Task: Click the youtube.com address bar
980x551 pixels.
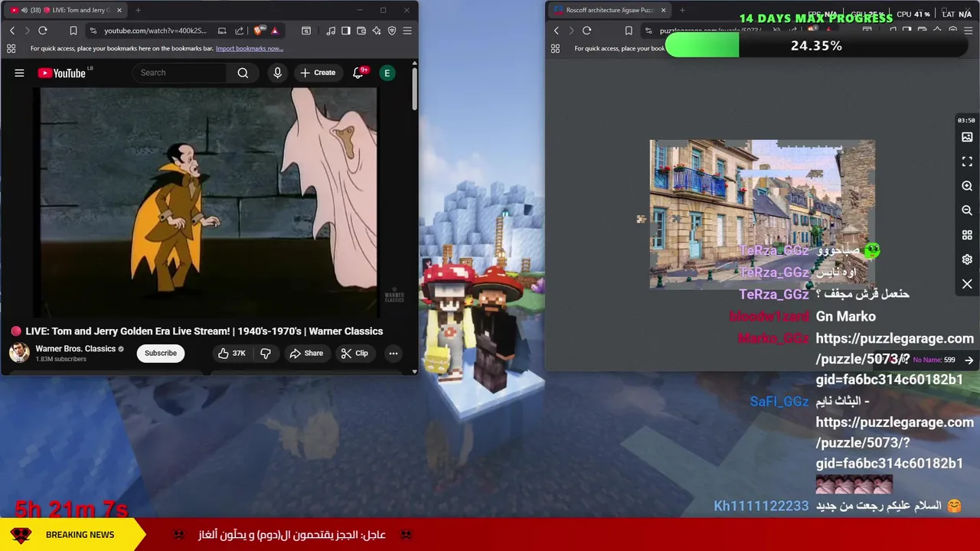Action: pos(155,31)
